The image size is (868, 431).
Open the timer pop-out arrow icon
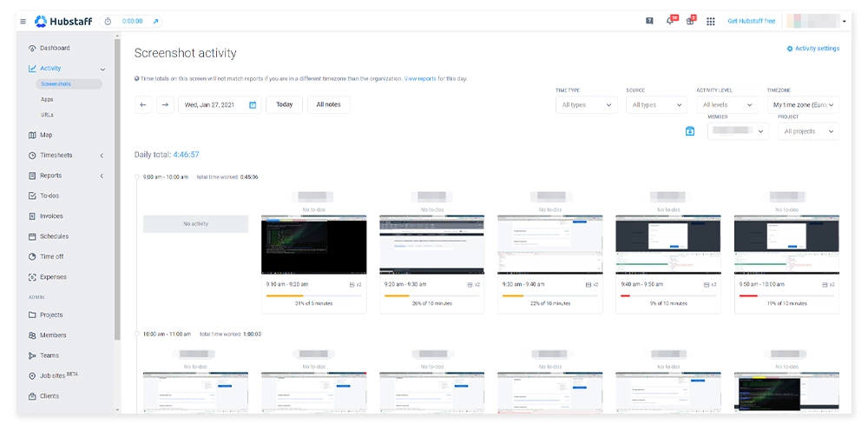coord(155,21)
